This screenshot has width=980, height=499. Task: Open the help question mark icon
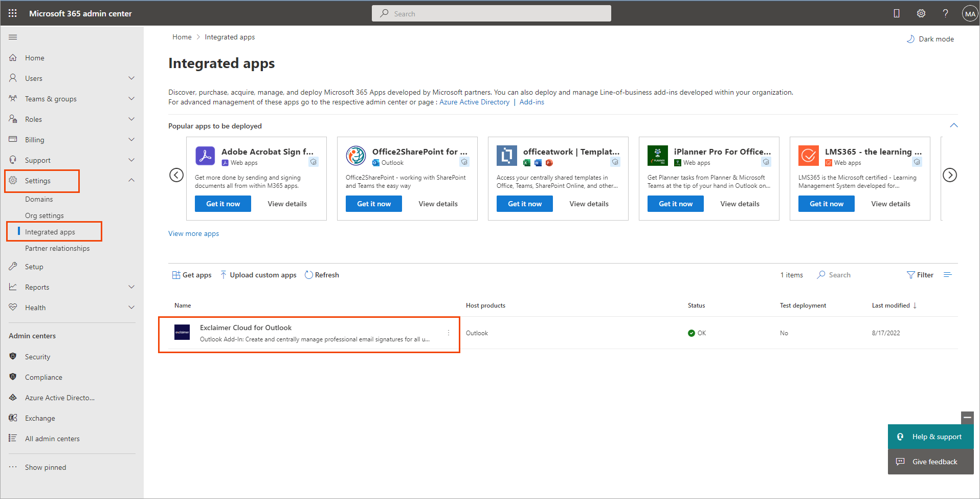[945, 13]
